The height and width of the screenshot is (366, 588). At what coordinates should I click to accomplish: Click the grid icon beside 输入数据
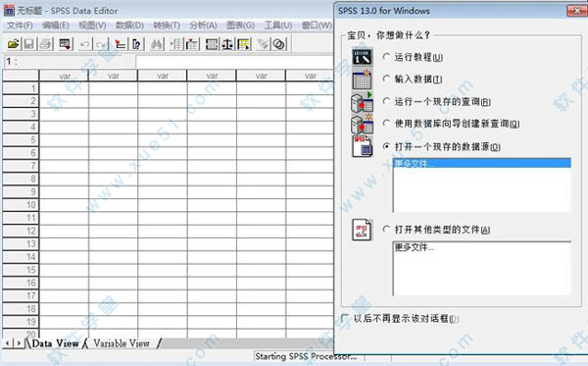[x=363, y=78]
